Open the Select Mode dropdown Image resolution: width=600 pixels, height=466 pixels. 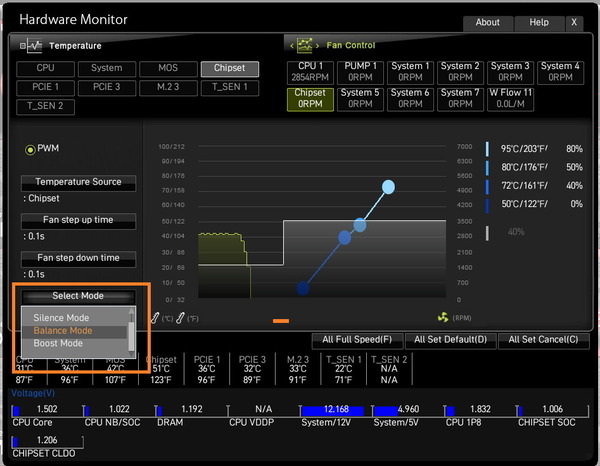[78, 297]
